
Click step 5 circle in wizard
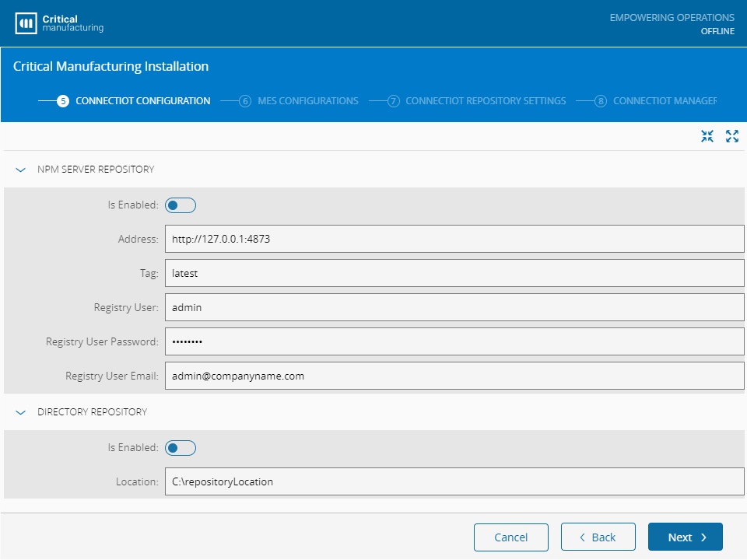[x=63, y=101]
